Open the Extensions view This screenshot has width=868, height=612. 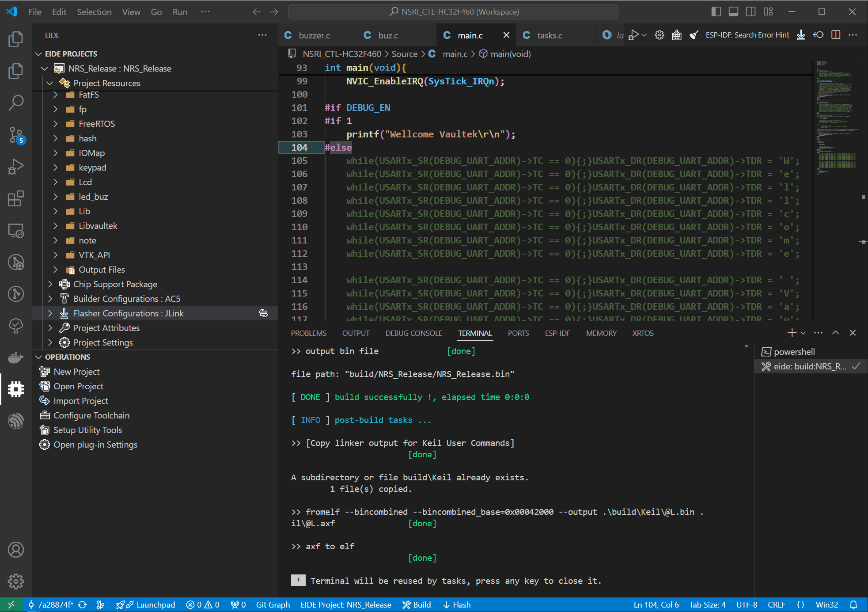tap(16, 198)
